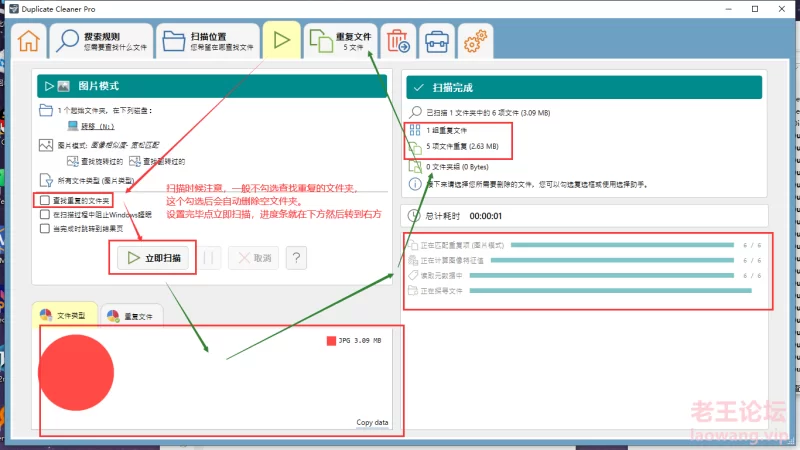Click the image feature calculation row icon
The width and height of the screenshot is (800, 450).
(413, 260)
